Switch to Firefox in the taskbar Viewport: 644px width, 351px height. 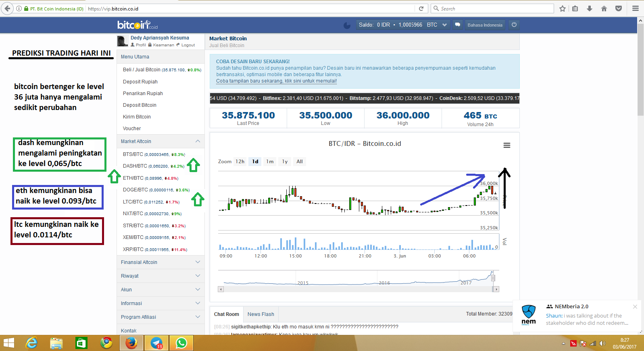[131, 343]
